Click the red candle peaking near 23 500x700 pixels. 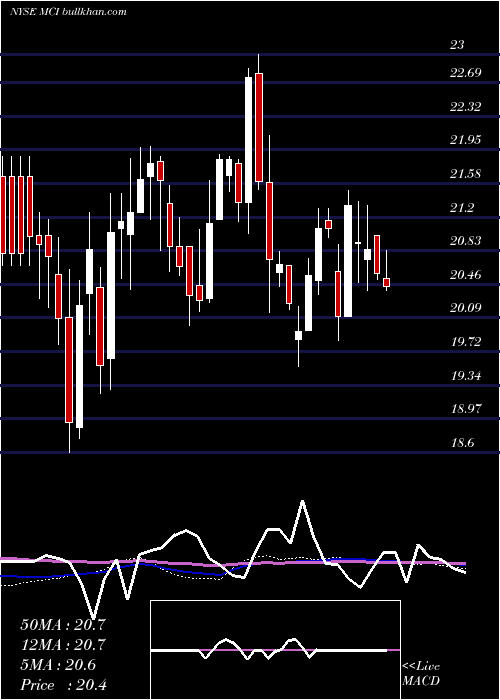pyautogui.click(x=258, y=127)
